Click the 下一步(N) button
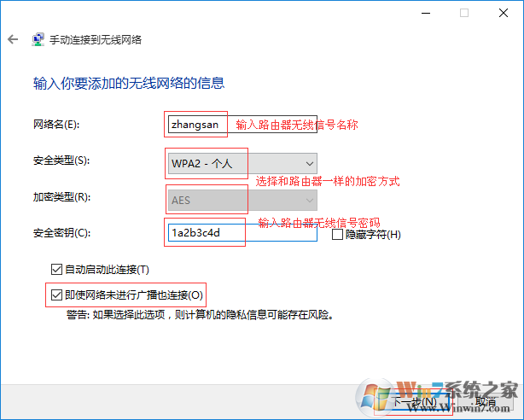 point(413,401)
